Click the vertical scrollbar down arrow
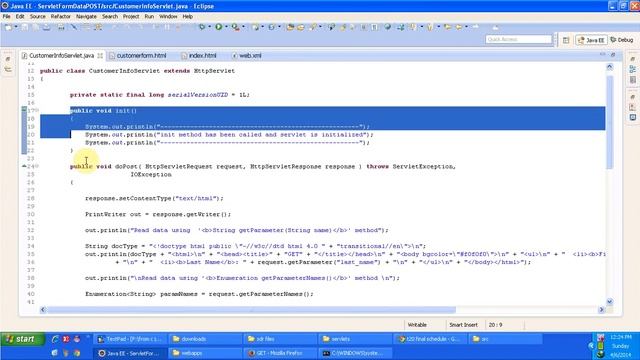This screenshot has width=640, height=360. [x=609, y=302]
